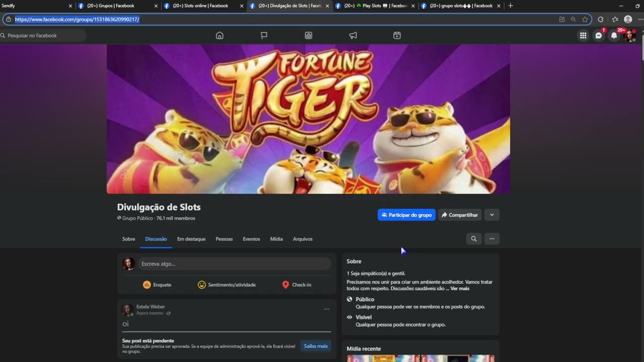
Task: Click the browser extensions puzzle icon
Action: [600, 19]
